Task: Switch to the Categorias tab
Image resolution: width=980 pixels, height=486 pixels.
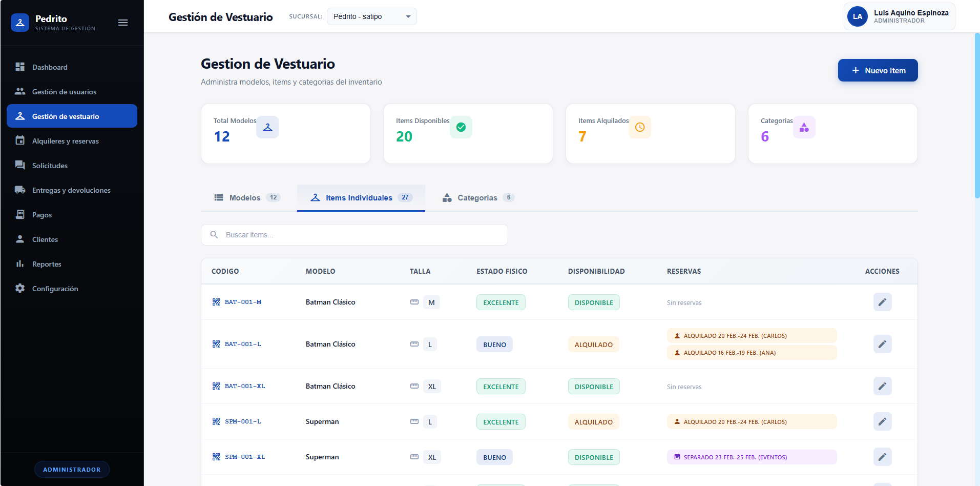Action: [x=478, y=198]
